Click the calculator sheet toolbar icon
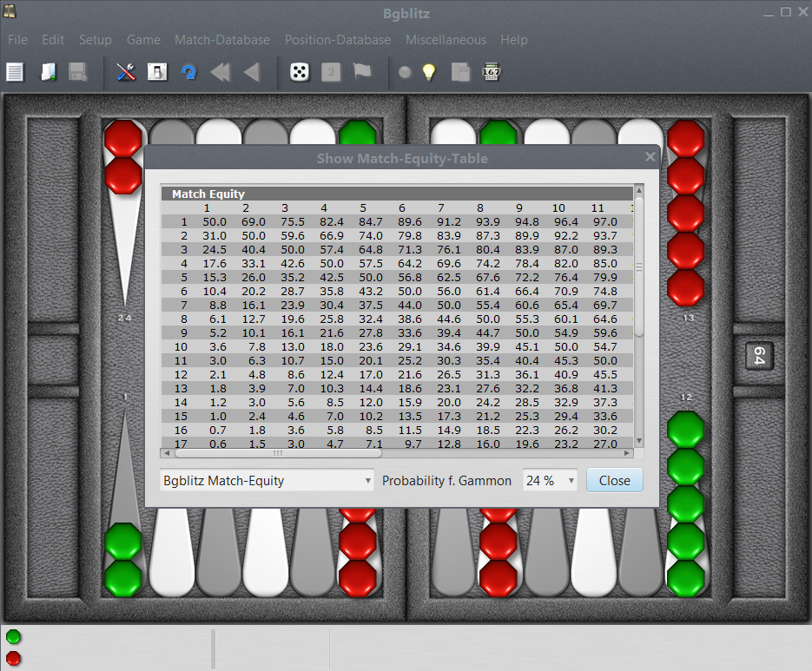The image size is (812, 671). 460,72
